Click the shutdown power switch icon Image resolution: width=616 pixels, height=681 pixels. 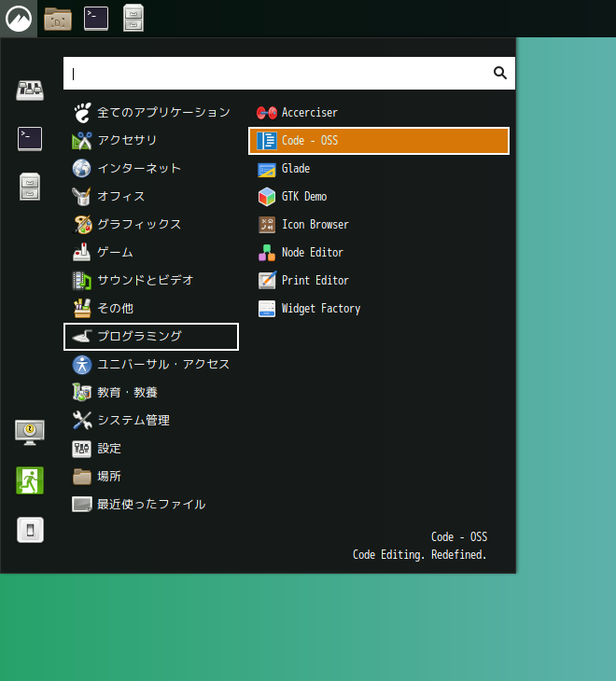click(x=30, y=530)
